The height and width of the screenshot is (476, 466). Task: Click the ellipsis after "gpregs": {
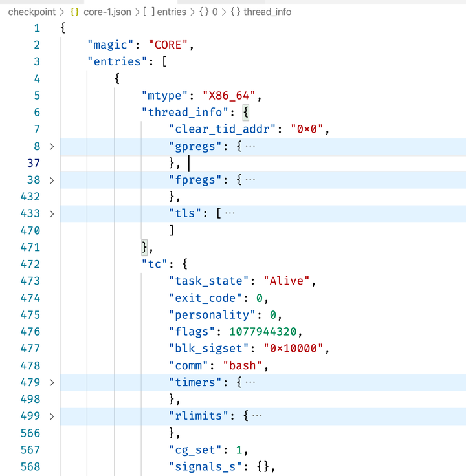coord(250,146)
